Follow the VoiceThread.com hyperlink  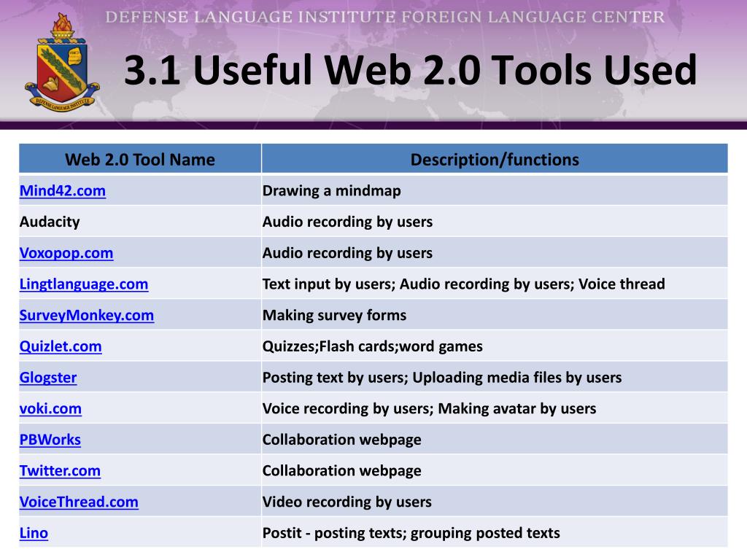79,502
